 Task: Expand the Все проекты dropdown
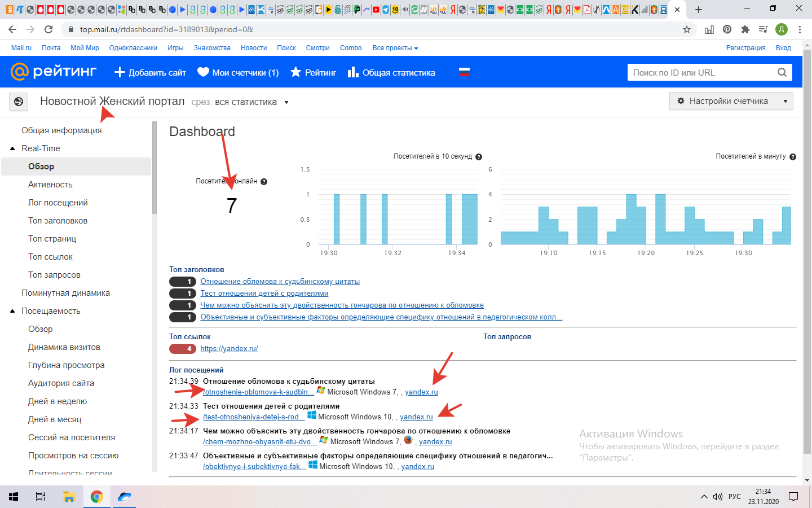(x=395, y=48)
